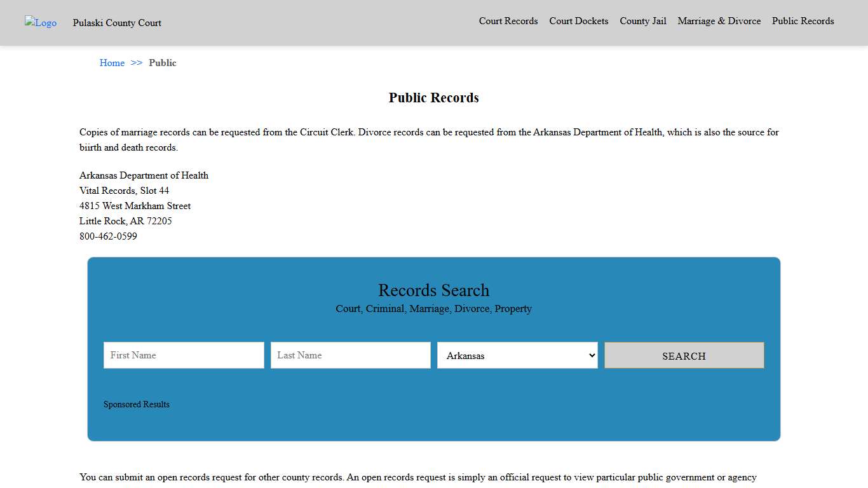
Task: Click the Public breadcrumb label
Action: [x=163, y=62]
